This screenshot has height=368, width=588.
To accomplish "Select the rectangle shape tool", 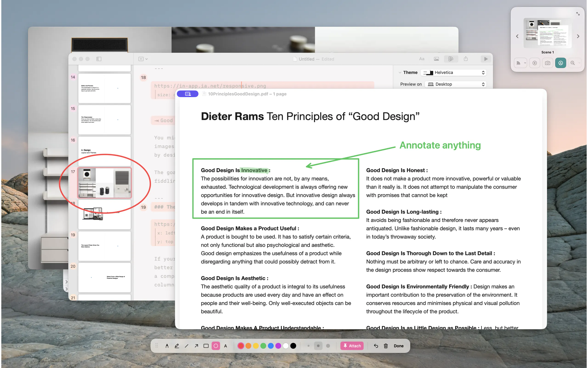I will (x=206, y=346).
